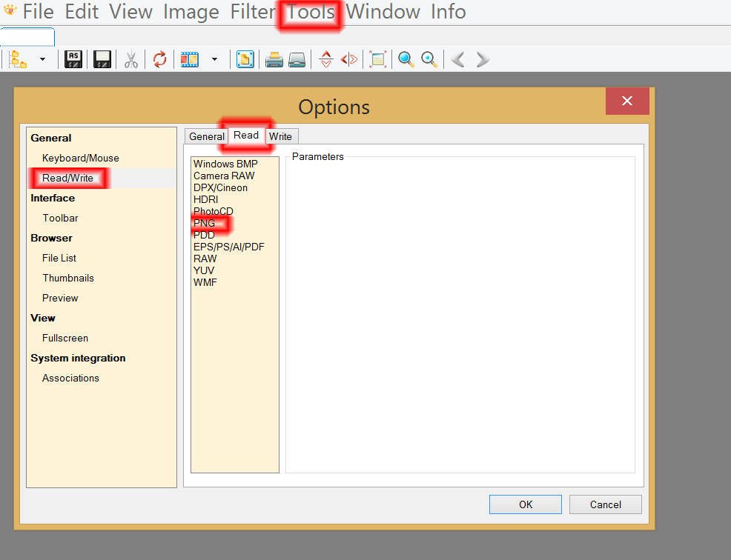Select Fullscreen in options tree
The height and width of the screenshot is (560, 731).
[x=65, y=339]
